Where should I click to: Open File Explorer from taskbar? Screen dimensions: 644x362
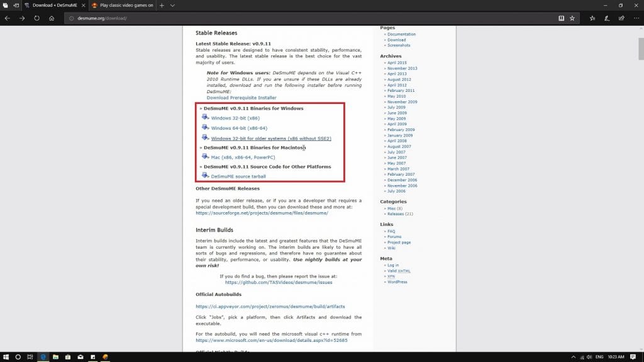(55, 357)
